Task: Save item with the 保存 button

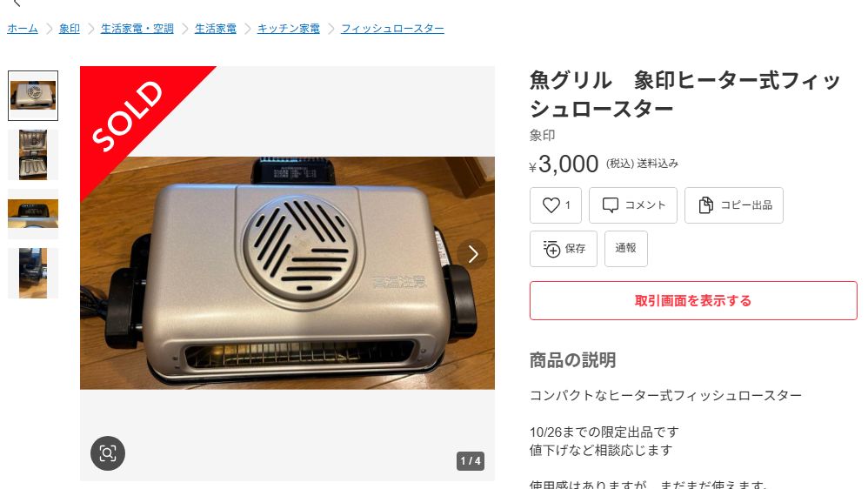Action: pos(563,249)
